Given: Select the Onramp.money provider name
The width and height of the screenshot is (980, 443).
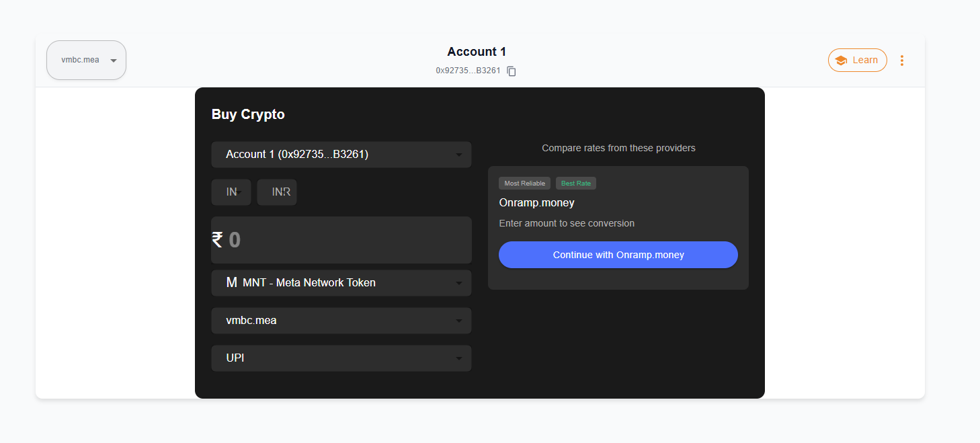Looking at the screenshot, I should click(536, 202).
